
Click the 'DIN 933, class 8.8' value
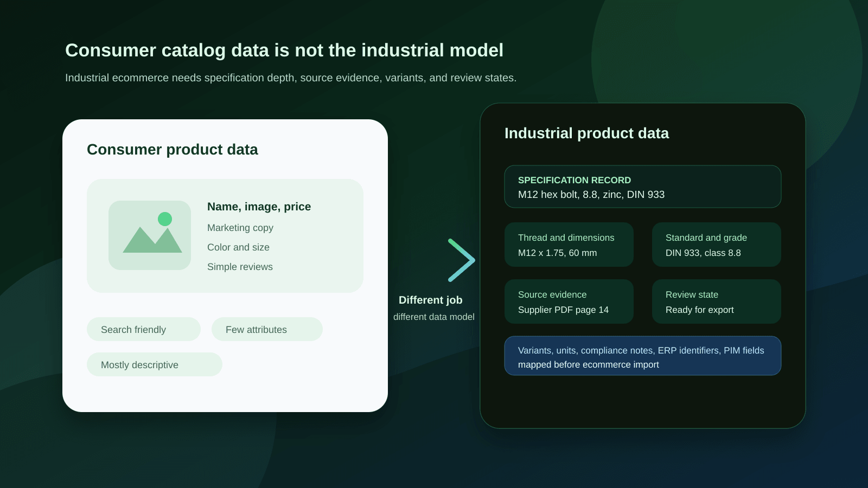(703, 253)
